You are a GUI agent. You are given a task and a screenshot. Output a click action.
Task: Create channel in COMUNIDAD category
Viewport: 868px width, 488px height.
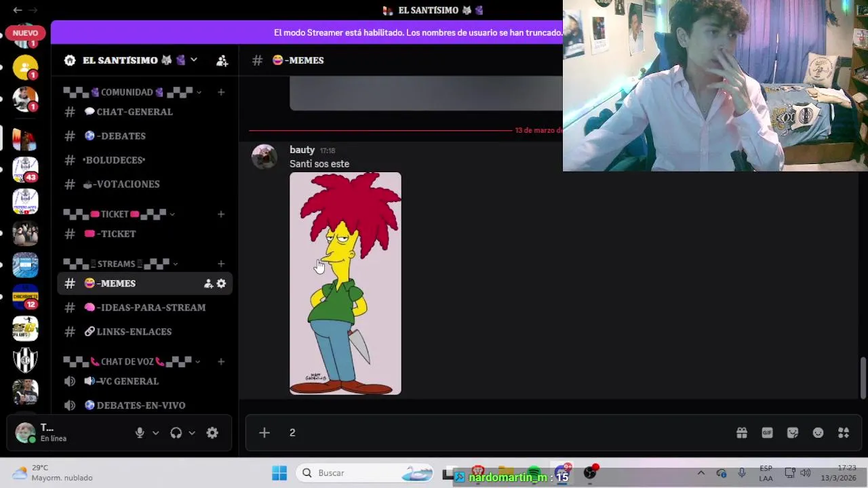pyautogui.click(x=221, y=92)
